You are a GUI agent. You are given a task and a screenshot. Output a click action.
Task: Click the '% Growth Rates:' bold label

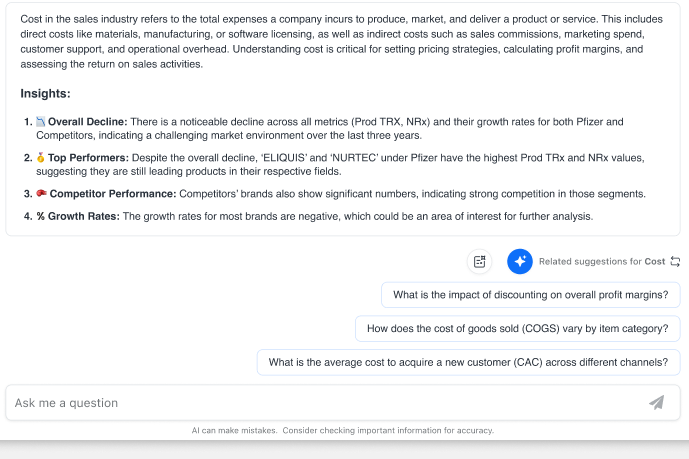point(78,216)
